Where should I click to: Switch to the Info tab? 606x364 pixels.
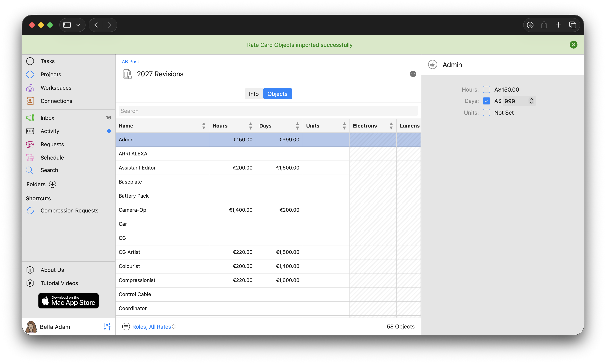tap(254, 94)
